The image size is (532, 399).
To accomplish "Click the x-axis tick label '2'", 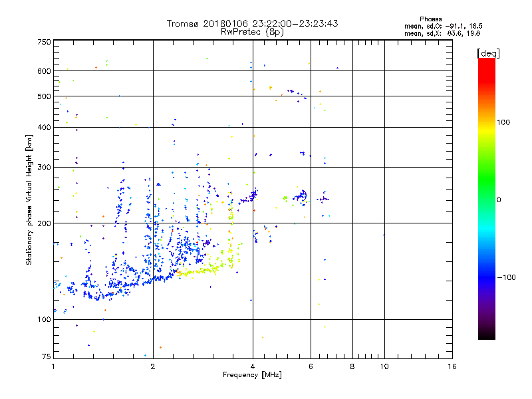I will tap(153, 366).
